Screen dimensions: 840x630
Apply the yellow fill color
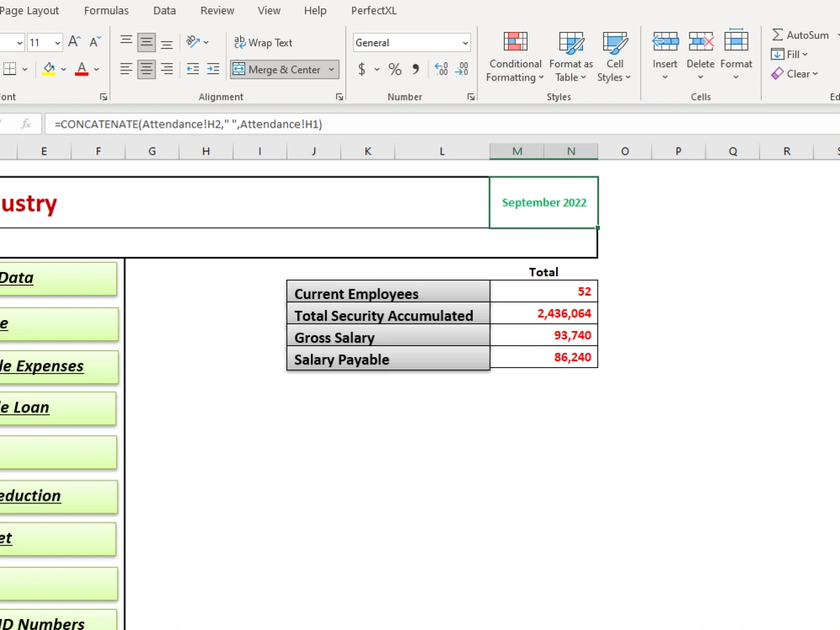tap(50, 69)
